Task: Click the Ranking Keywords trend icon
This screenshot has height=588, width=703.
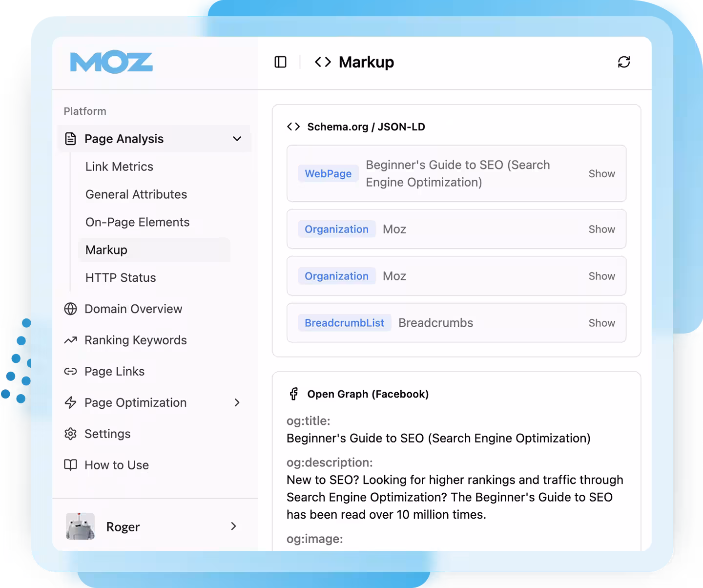Action: pos(71,340)
